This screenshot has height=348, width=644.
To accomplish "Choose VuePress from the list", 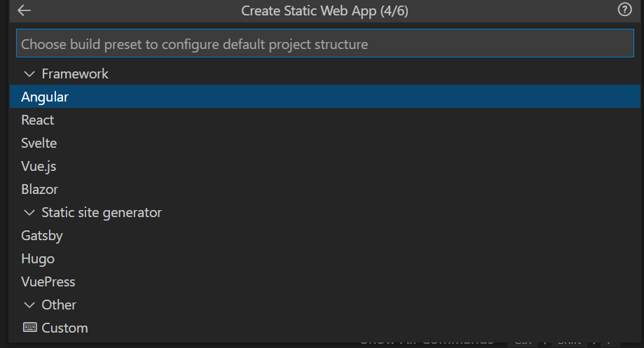I will pos(48,281).
